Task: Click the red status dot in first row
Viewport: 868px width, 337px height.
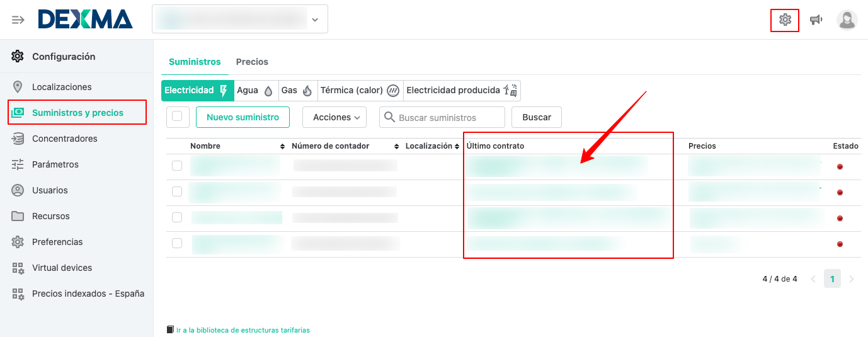Action: pos(840,167)
